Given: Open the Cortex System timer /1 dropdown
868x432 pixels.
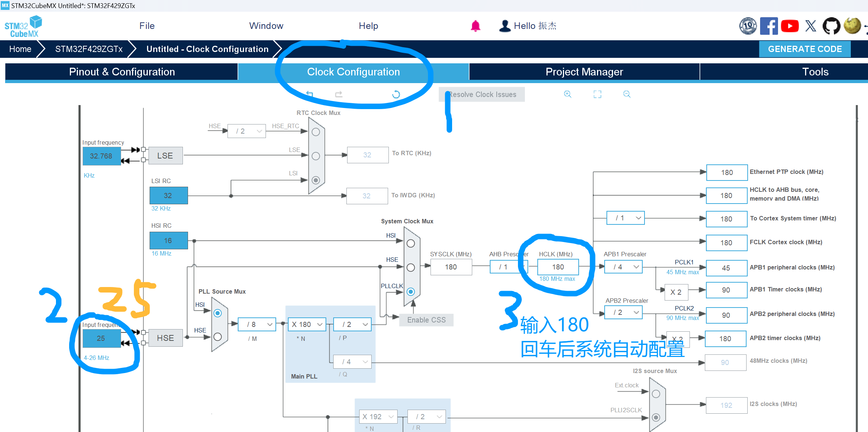Looking at the screenshot, I should pos(625,218).
